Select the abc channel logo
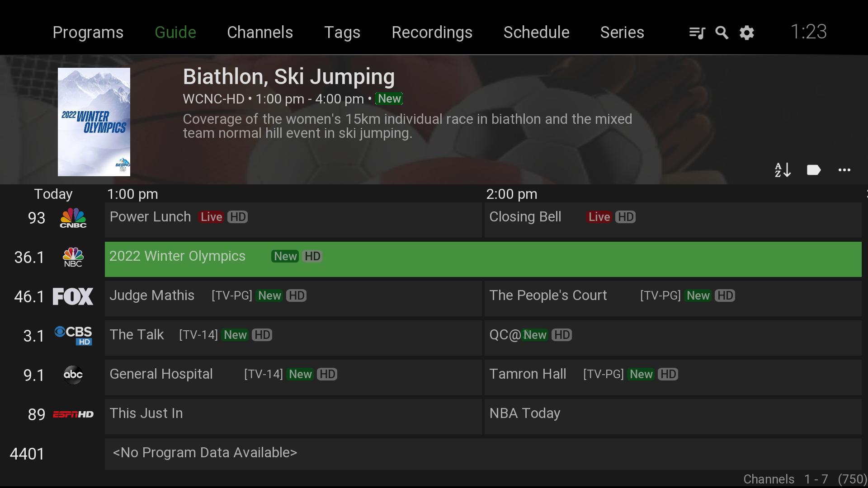Image resolution: width=868 pixels, height=488 pixels. [73, 375]
